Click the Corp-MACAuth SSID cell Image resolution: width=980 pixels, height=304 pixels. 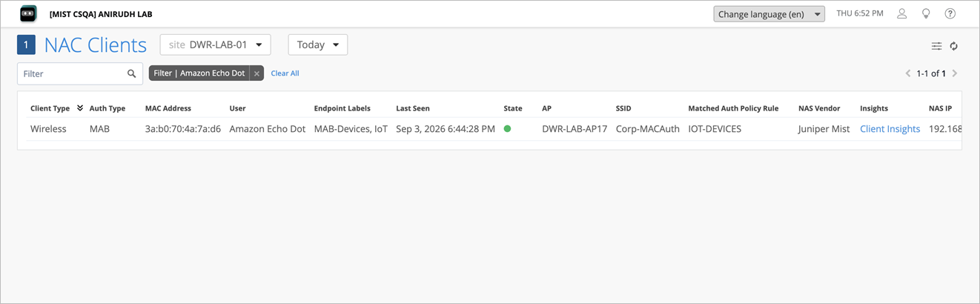point(648,129)
